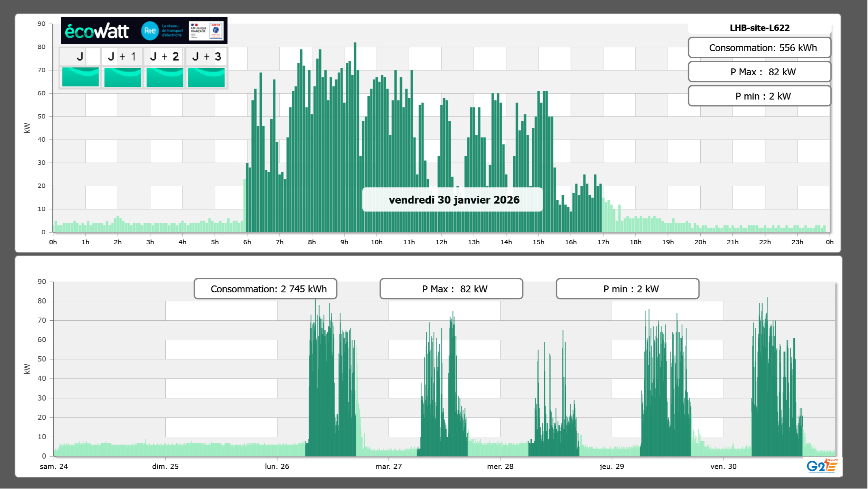
Task: Click the LHB-site-L622 title label
Action: (759, 28)
